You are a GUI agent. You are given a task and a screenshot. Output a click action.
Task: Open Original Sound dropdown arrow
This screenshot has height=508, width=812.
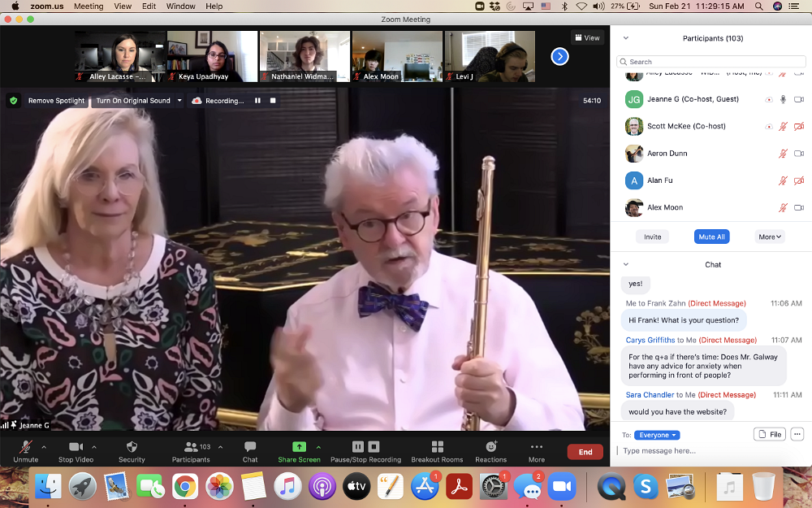[179, 101]
